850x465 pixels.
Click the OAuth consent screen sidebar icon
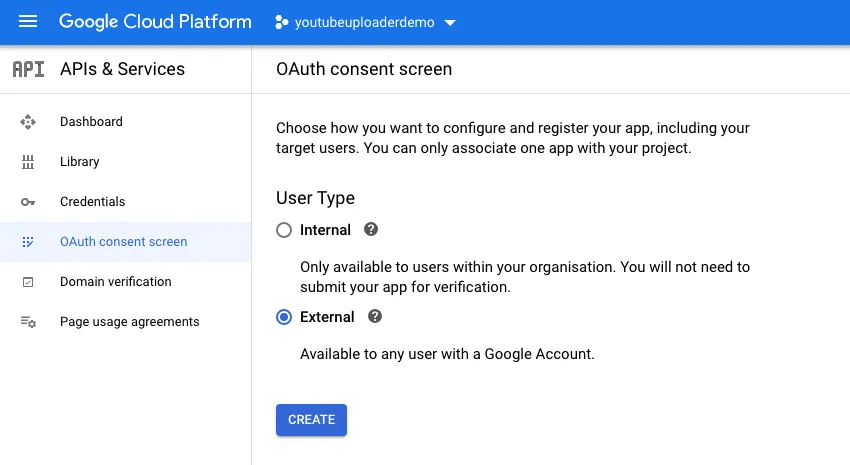[x=28, y=242]
